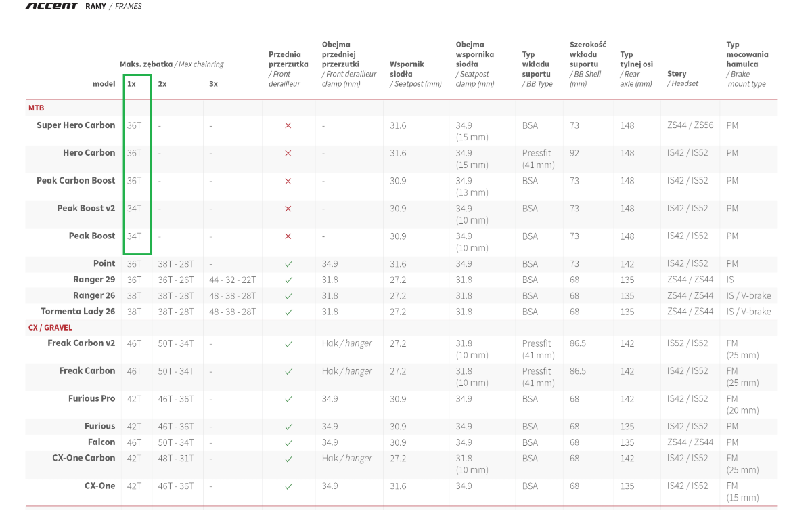Click the Accent logo

51,6
